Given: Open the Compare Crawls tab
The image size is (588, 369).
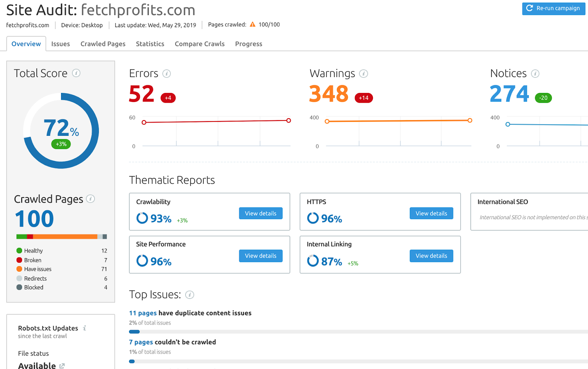Looking at the screenshot, I should click(200, 44).
